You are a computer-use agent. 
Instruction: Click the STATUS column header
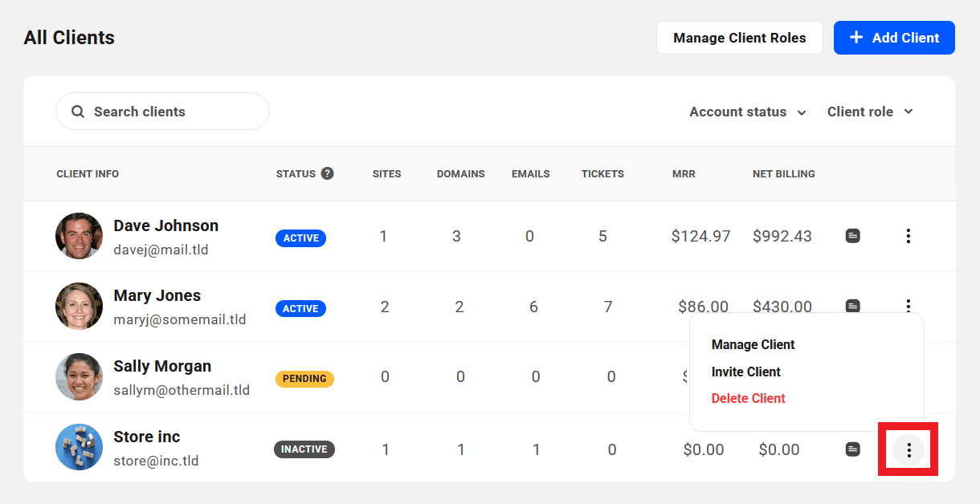296,173
